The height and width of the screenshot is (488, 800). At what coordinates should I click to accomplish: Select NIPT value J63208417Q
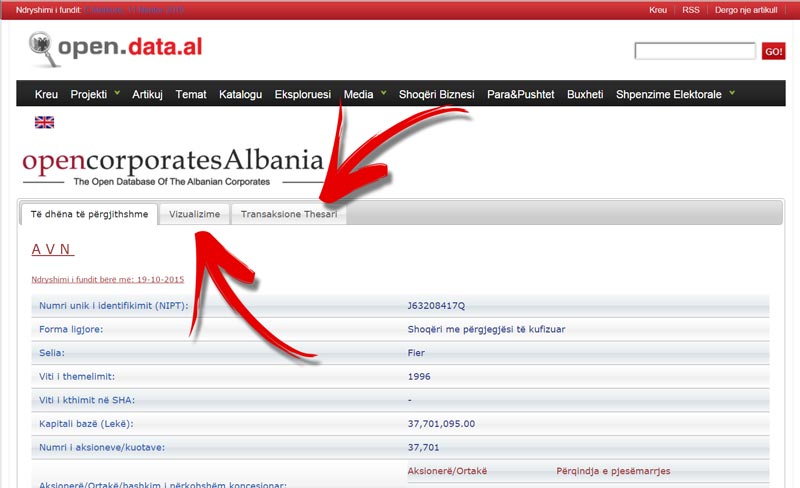(x=436, y=306)
